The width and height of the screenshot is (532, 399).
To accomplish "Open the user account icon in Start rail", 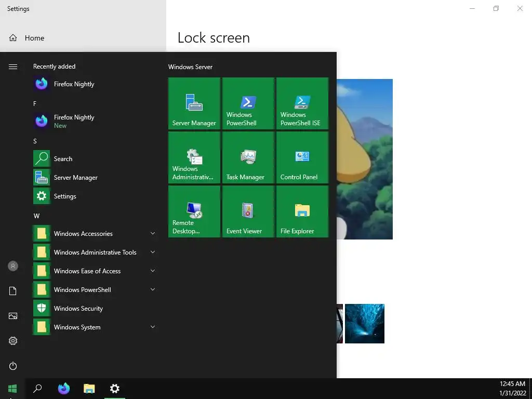I will 13,266.
